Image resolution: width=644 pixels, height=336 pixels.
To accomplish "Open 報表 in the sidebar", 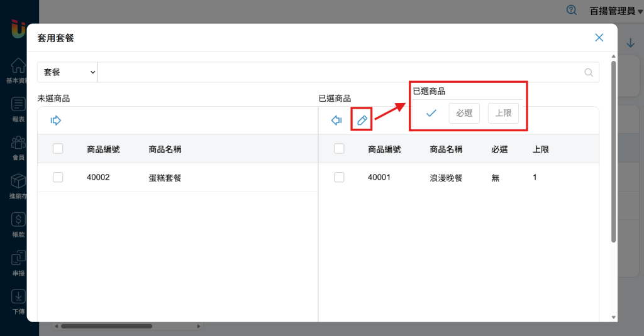I will point(19,108).
